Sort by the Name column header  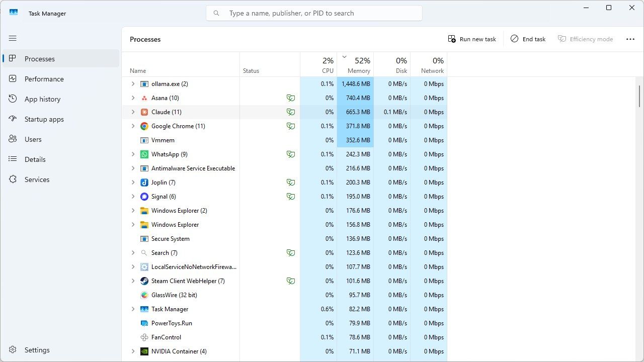point(181,65)
